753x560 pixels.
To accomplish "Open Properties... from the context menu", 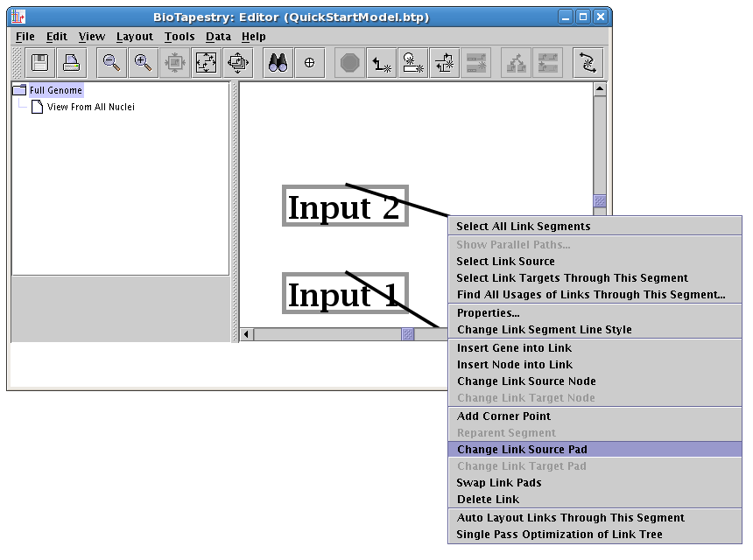I will pos(488,312).
